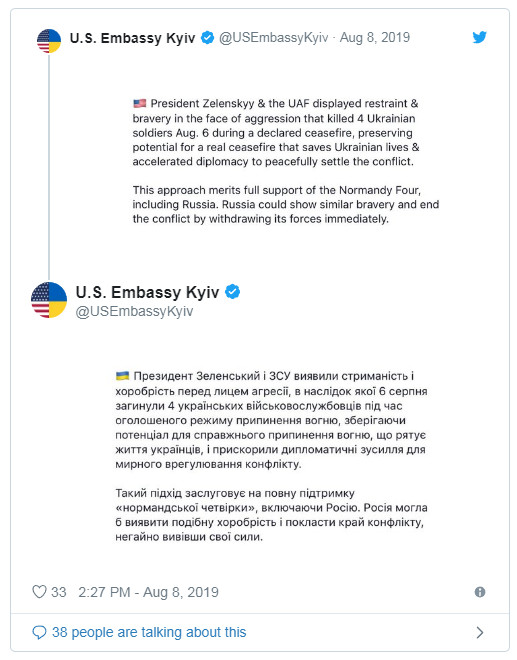Click the verified badge in top tweet
Image resolution: width=517 pixels, height=660 pixels.
pyautogui.click(x=207, y=37)
